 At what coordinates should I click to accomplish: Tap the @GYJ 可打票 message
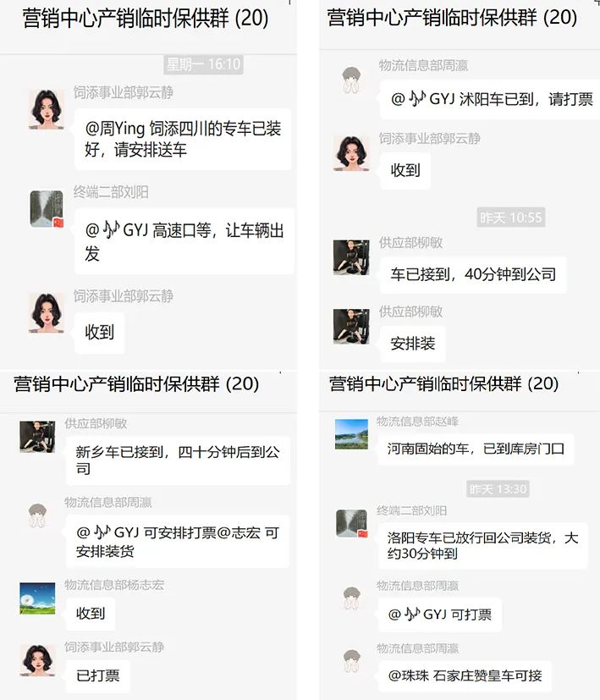[440, 615]
